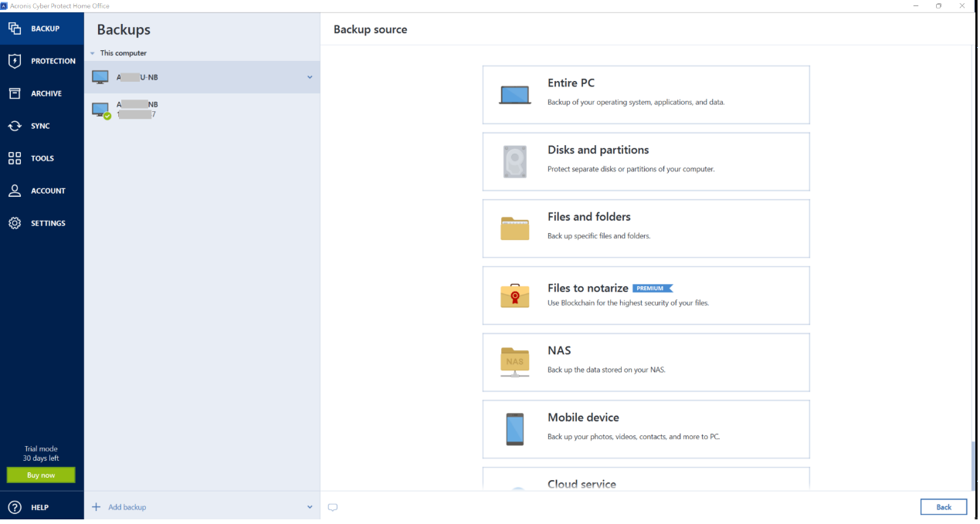Screen dimensions: 980x524
Task: Expand the selected backup's chevron menu
Action: point(310,77)
